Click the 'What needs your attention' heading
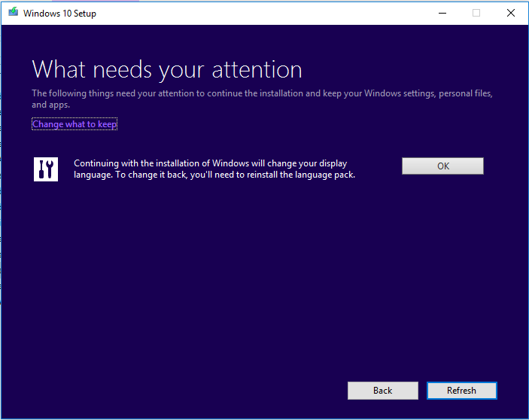Viewport: 529px width, 420px height. click(167, 70)
